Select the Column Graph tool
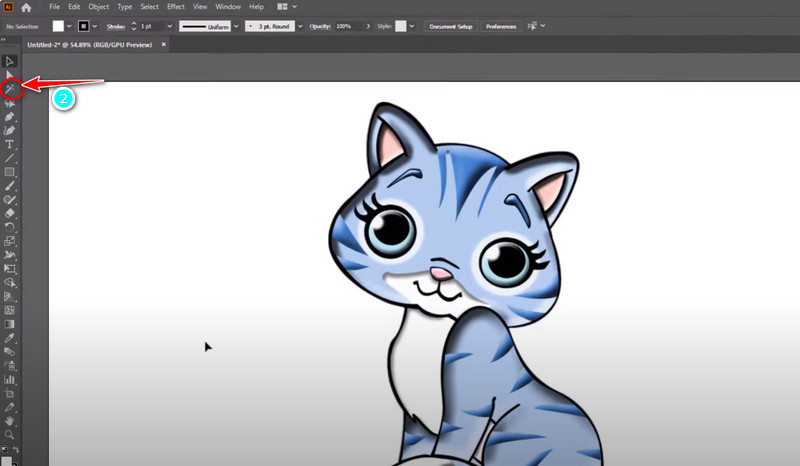The height and width of the screenshot is (466, 800). 9,379
